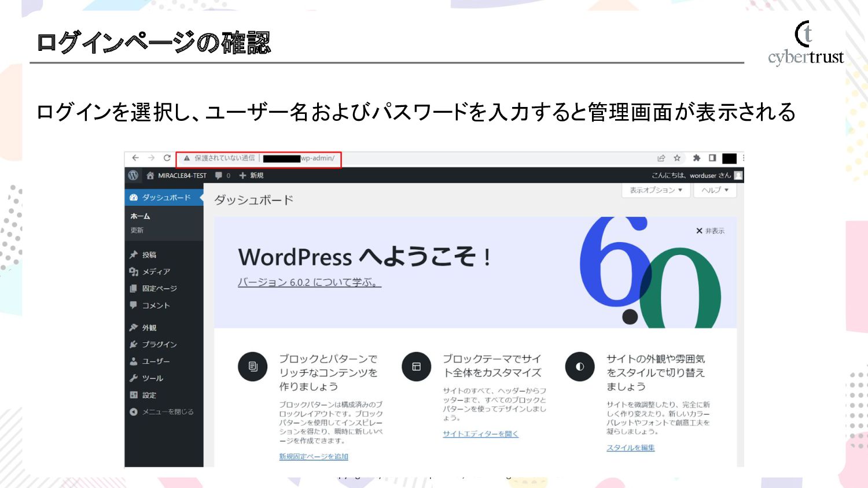The height and width of the screenshot is (488, 868).
Task: Click ブロックとパターンでリッチなコンテンツ heading
Action: (329, 372)
